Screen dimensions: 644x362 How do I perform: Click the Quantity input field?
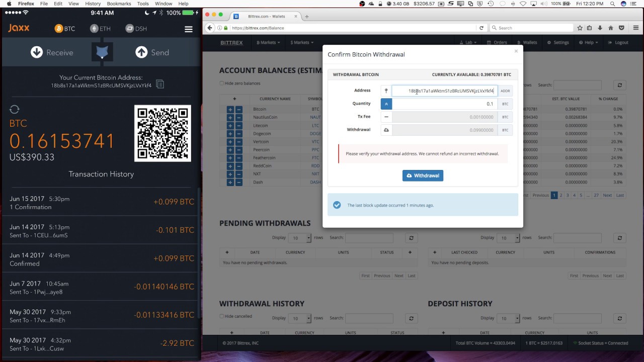(x=445, y=104)
